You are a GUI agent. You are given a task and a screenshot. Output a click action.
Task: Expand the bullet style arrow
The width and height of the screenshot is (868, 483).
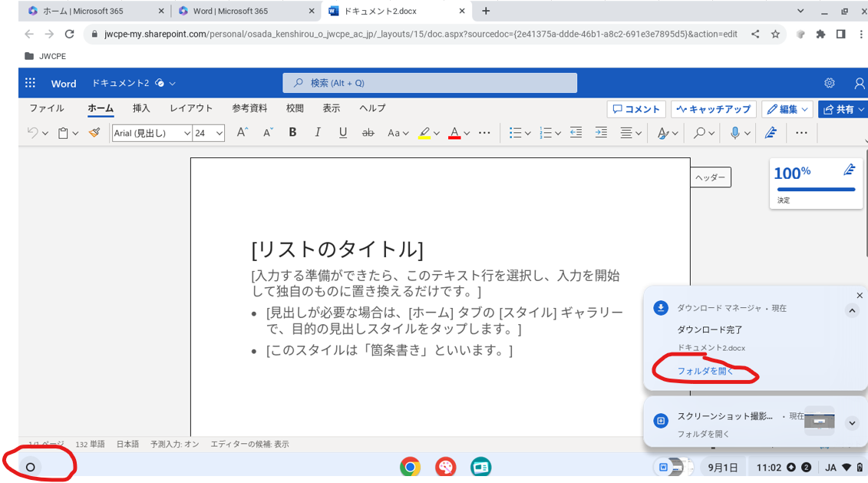(x=527, y=134)
